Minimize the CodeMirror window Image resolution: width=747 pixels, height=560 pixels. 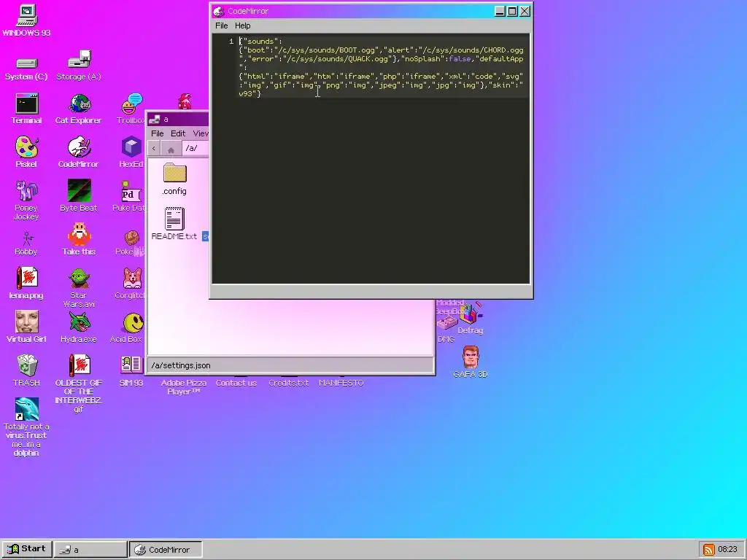click(x=500, y=11)
